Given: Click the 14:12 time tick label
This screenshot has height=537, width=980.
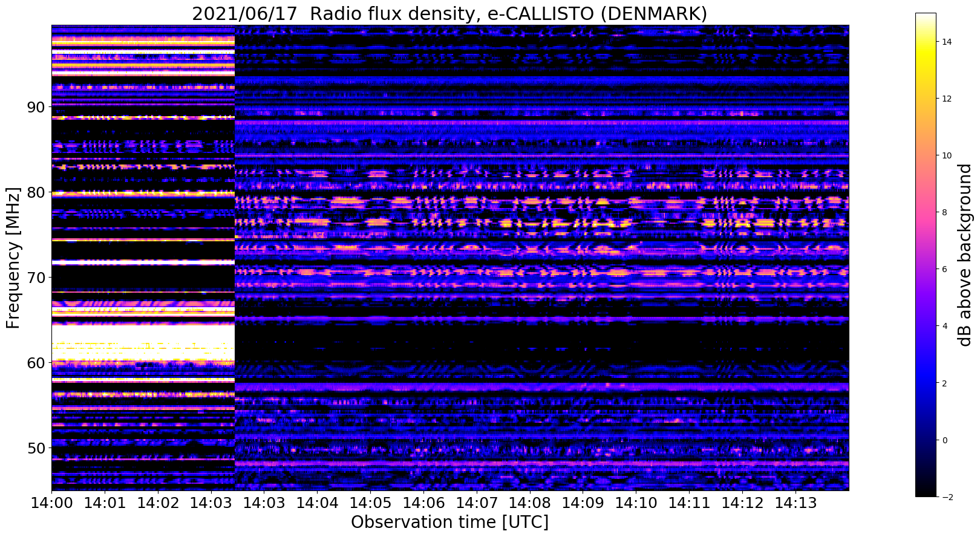Looking at the screenshot, I should pos(742,503).
